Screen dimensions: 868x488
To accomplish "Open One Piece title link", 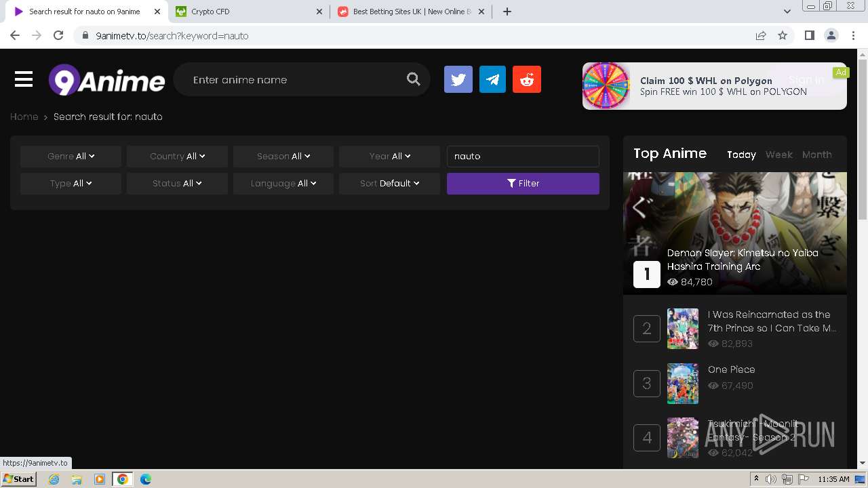I will pyautogui.click(x=731, y=369).
